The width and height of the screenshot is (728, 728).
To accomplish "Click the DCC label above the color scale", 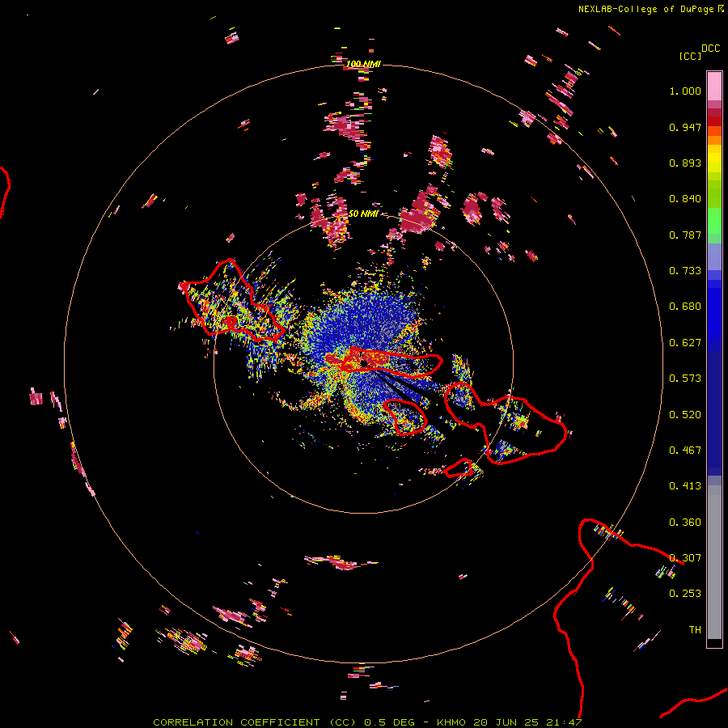I will 711,49.
